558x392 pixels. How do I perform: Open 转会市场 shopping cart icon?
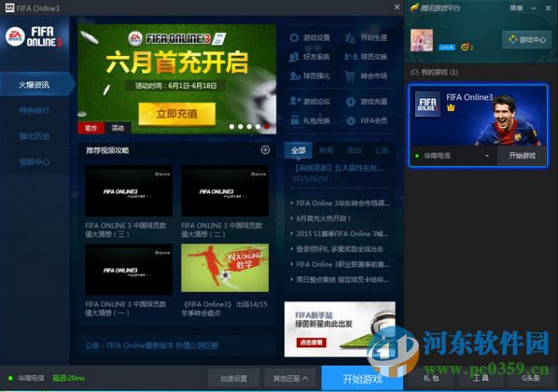pos(350,76)
